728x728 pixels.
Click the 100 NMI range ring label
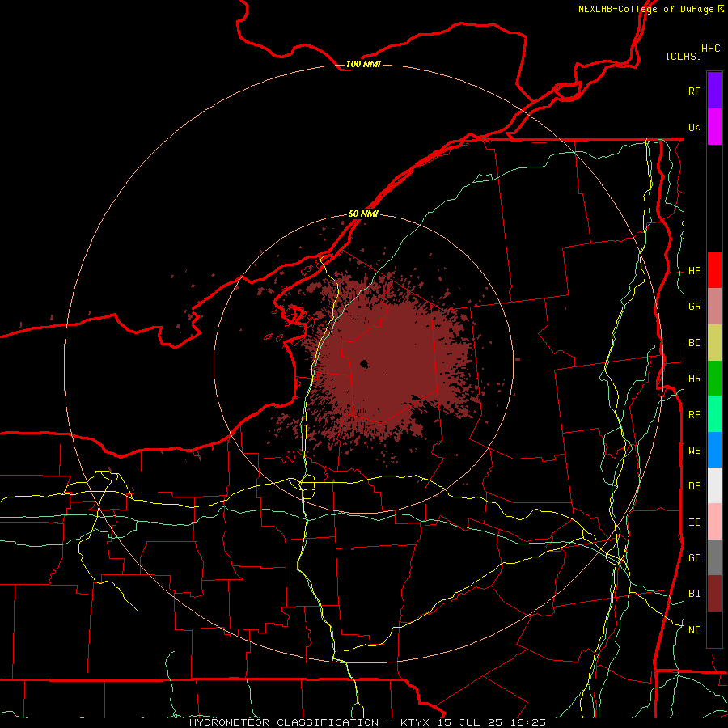pyautogui.click(x=363, y=64)
